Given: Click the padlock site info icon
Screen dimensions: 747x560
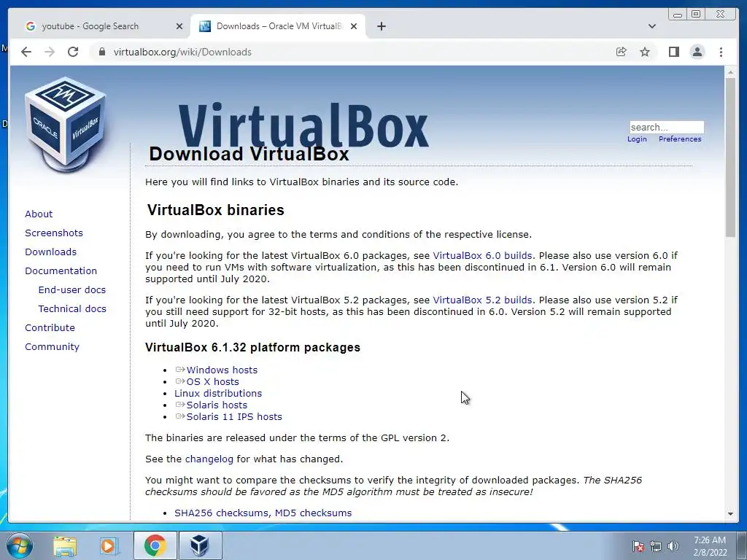Looking at the screenshot, I should point(101,52).
